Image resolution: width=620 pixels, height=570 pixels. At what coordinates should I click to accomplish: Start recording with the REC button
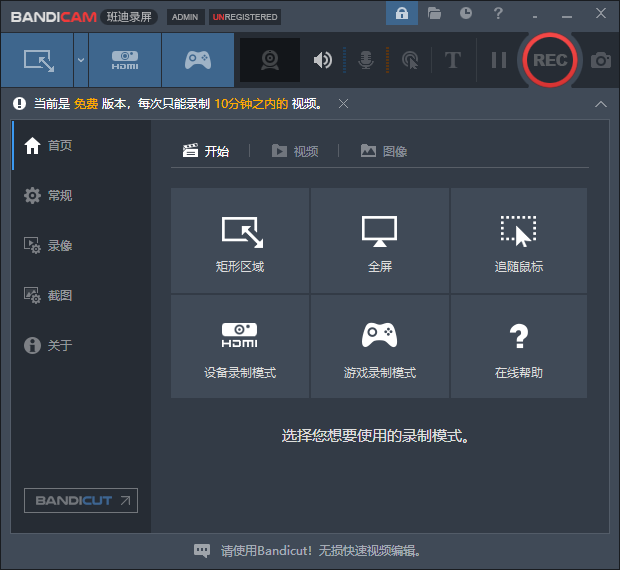tap(549, 60)
